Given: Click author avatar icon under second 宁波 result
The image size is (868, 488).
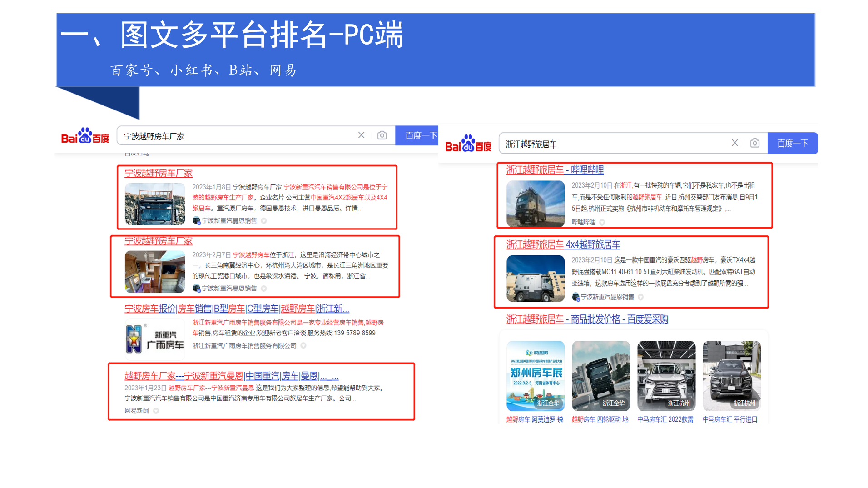Looking at the screenshot, I should pos(196,288).
